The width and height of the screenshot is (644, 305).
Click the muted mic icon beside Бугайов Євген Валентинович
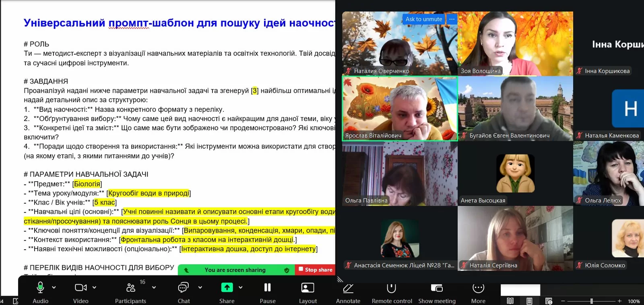[x=464, y=135]
